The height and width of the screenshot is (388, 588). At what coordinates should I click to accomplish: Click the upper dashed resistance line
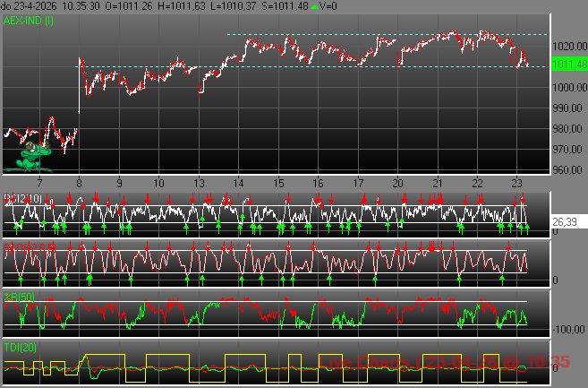coord(385,34)
